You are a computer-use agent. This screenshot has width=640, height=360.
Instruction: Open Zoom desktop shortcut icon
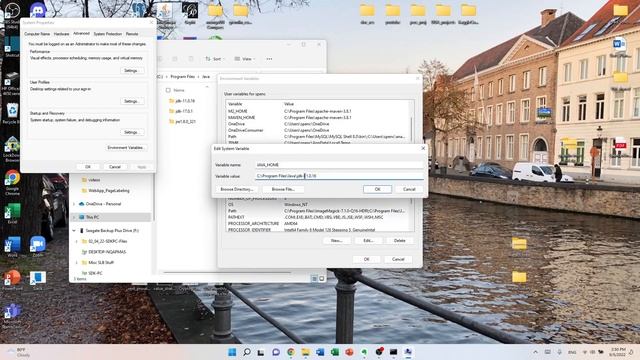(38, 246)
